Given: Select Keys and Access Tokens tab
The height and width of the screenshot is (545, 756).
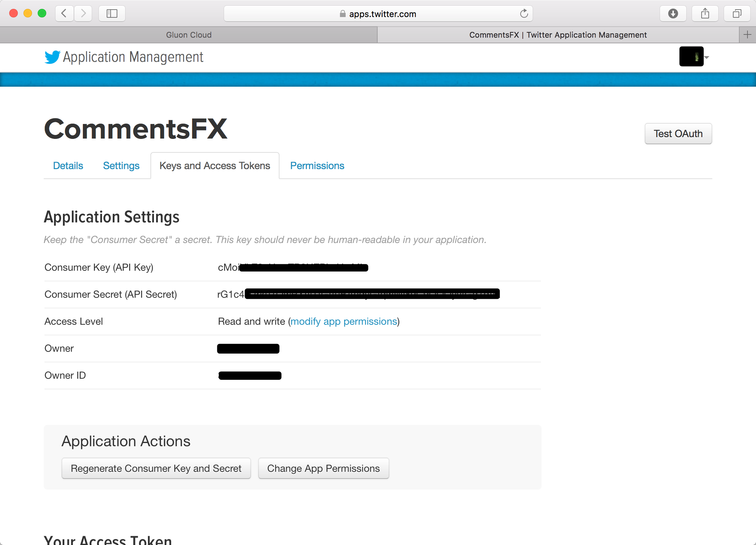Looking at the screenshot, I should 215,166.
